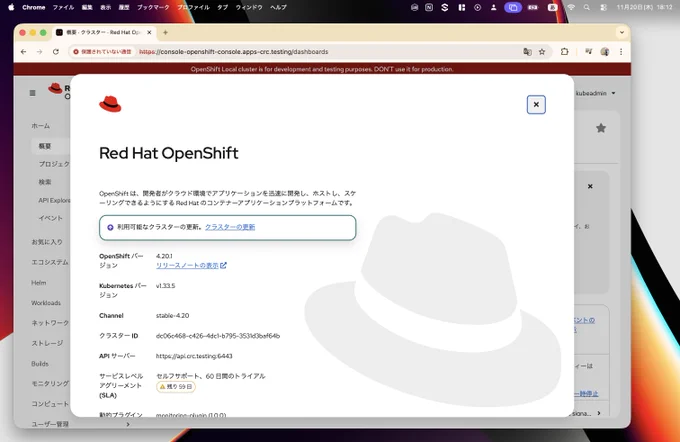Expand the エコシステム navigation section

coord(49,262)
